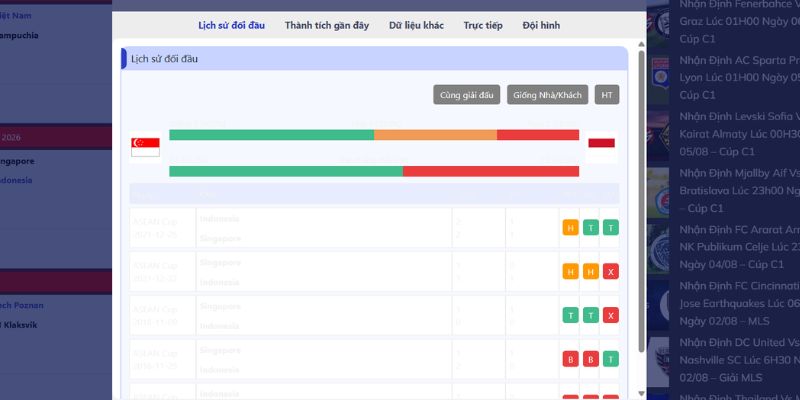The height and width of the screenshot is (400, 800).
Task: Click green segment of the lower bar
Action: pos(286,171)
